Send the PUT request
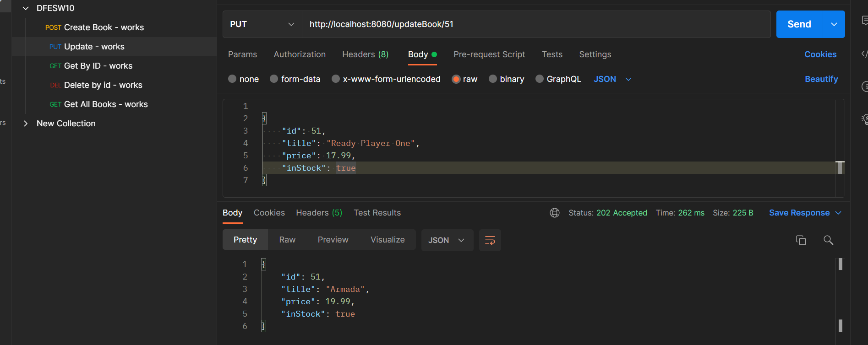 799,24
